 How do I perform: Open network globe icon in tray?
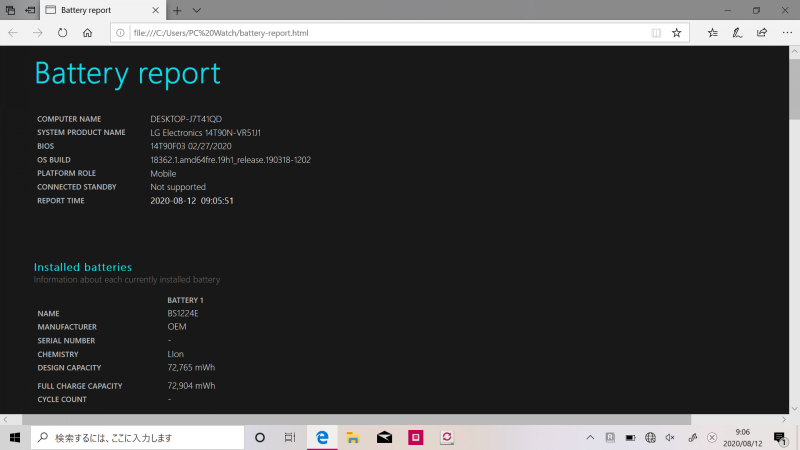(x=650, y=437)
